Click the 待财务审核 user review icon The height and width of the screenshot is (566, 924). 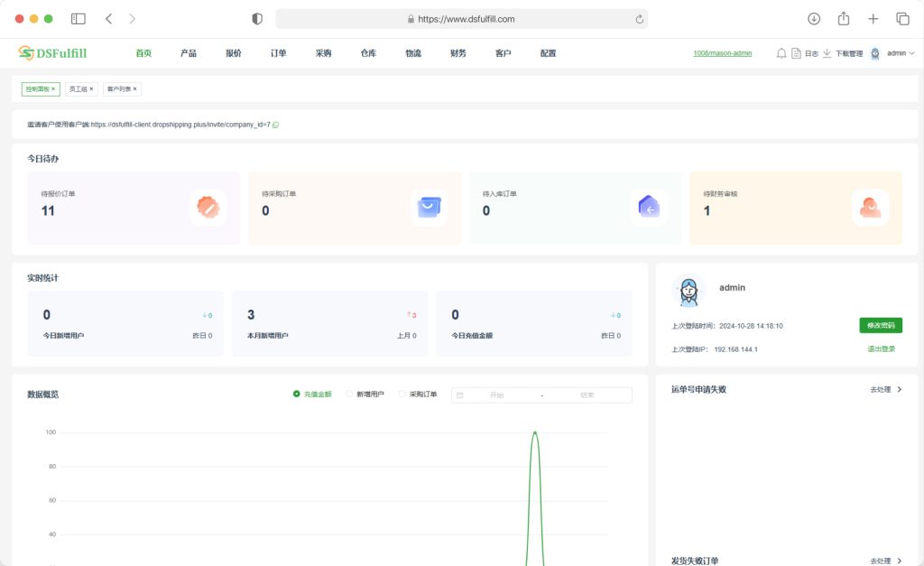click(870, 208)
